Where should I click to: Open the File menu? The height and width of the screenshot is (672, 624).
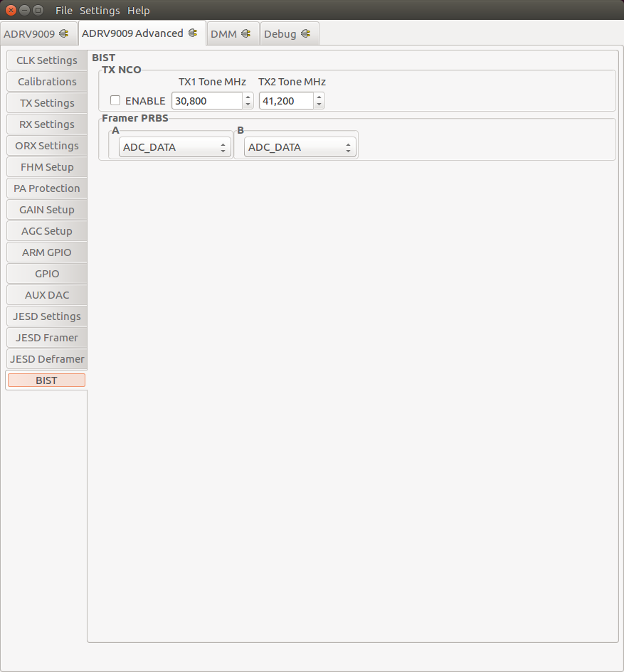64,10
